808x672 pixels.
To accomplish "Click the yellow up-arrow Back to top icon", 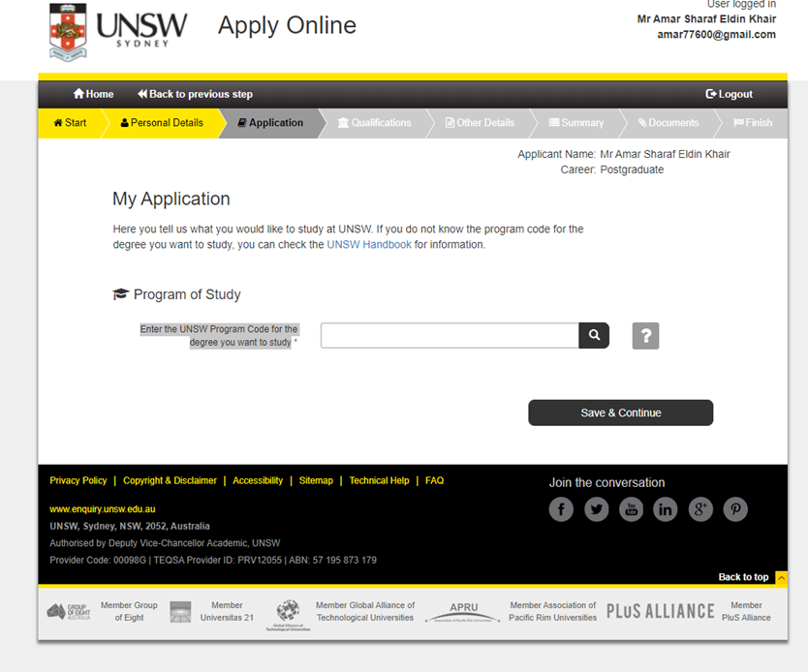I will pyautogui.click(x=781, y=578).
